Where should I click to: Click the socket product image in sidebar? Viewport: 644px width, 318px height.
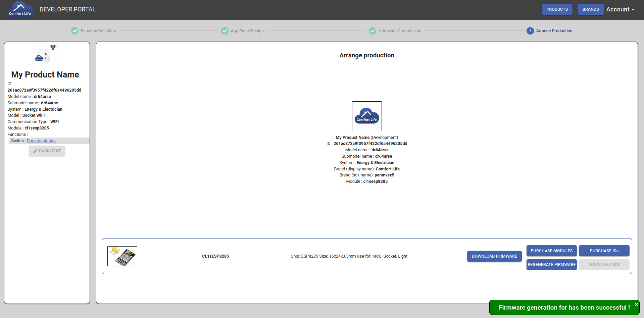pyautogui.click(x=47, y=55)
